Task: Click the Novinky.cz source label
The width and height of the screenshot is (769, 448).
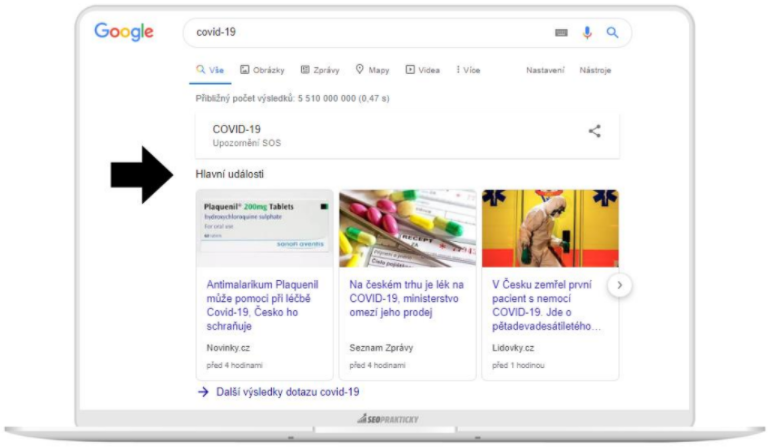Action: pos(228,348)
